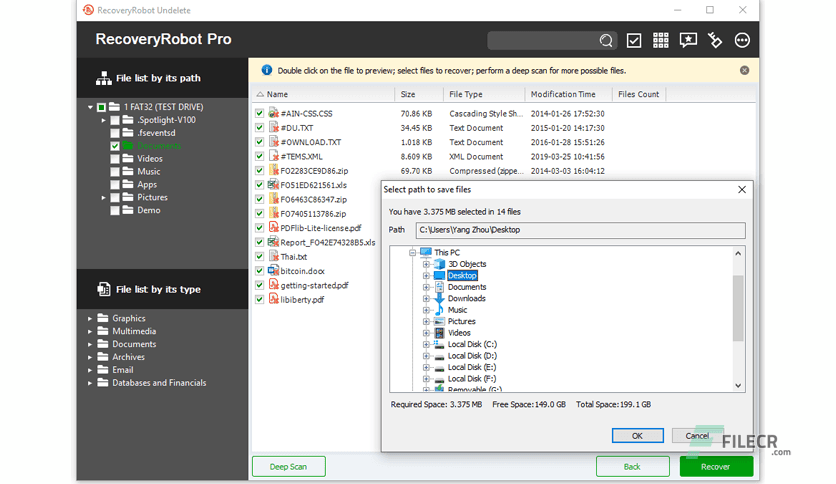This screenshot has height=484, width=836.
Task: Uncheck the #AIN-CSS.CSS checkbox
Action: (x=259, y=113)
